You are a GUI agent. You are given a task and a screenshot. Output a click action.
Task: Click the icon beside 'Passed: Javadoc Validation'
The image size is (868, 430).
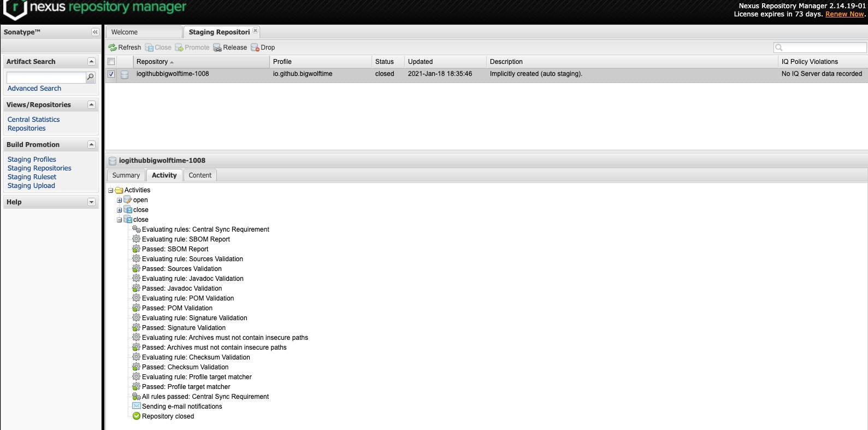coord(137,288)
